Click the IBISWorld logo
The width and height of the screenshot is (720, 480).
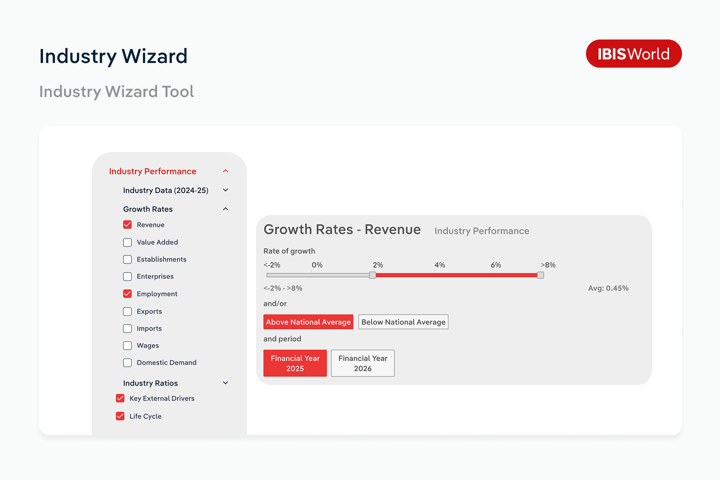[x=634, y=54]
